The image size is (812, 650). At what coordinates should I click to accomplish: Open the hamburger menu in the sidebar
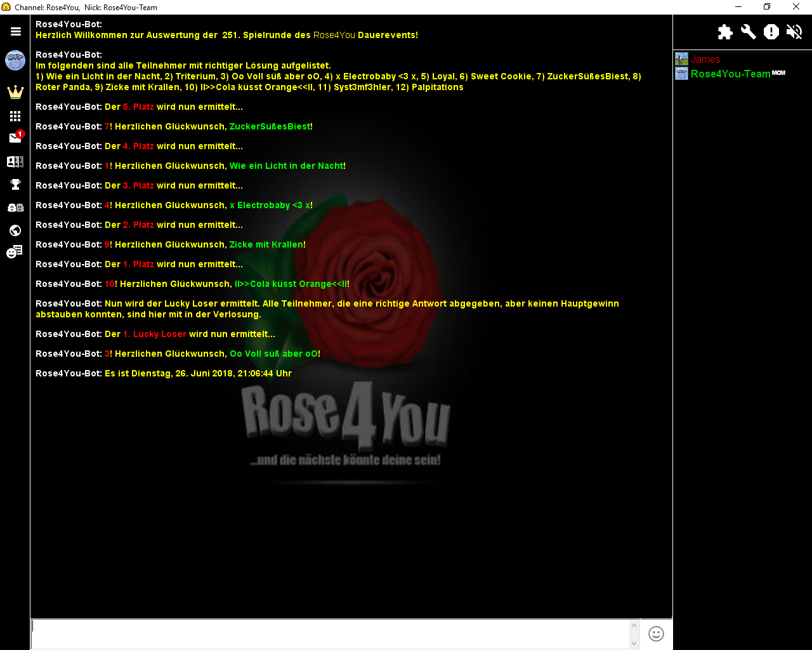16,32
